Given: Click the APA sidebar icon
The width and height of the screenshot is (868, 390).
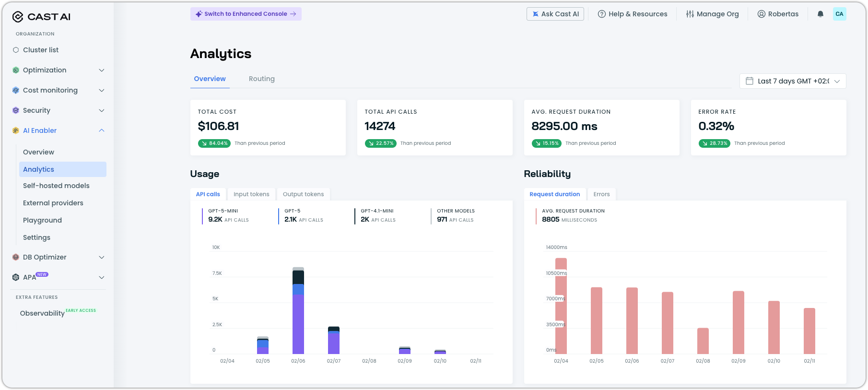Looking at the screenshot, I should pyautogui.click(x=16, y=277).
